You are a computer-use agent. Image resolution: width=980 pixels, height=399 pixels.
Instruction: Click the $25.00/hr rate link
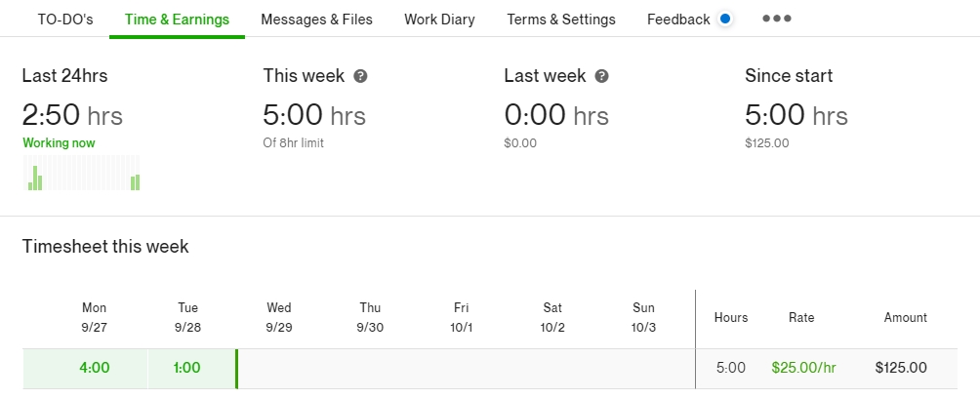click(803, 368)
